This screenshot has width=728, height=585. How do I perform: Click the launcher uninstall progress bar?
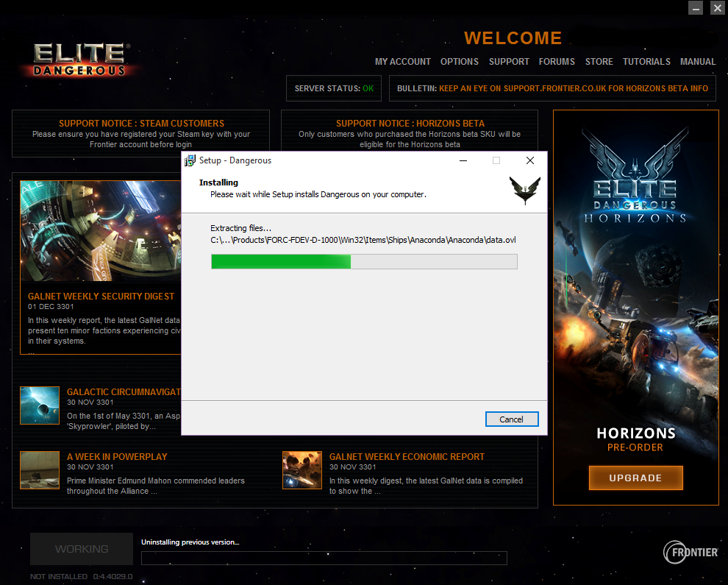tap(324, 558)
